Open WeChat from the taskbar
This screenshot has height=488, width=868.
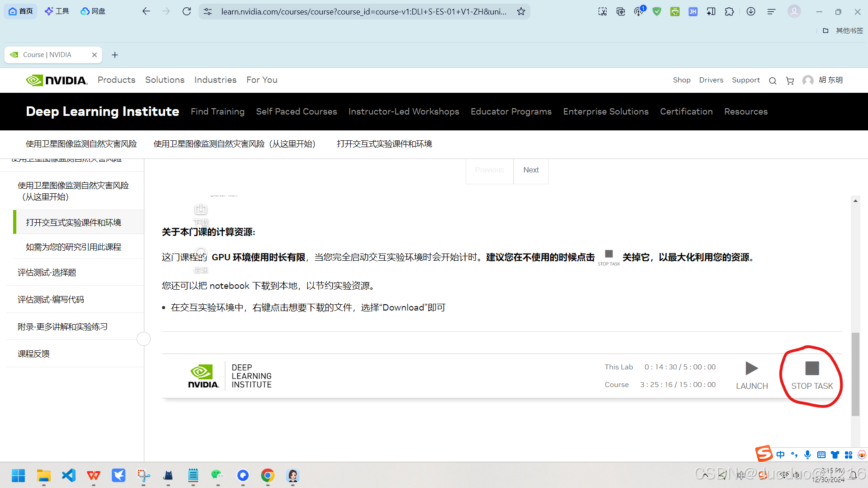(x=218, y=475)
